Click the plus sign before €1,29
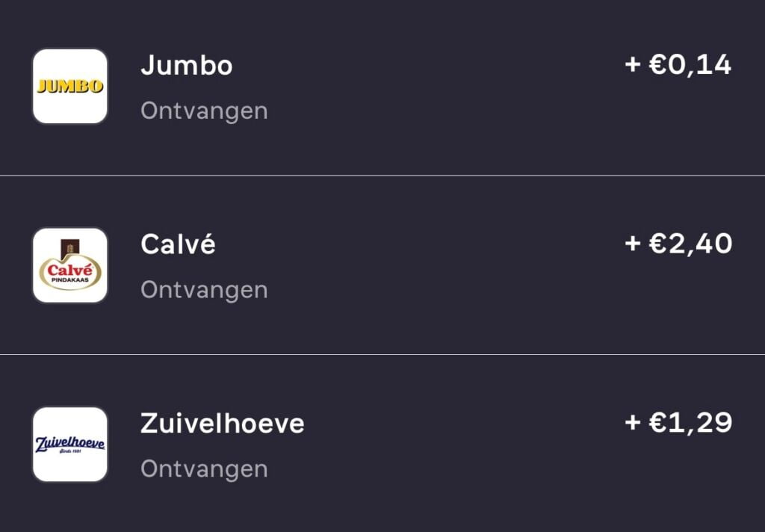Screen dimensions: 765x532 coord(633,423)
